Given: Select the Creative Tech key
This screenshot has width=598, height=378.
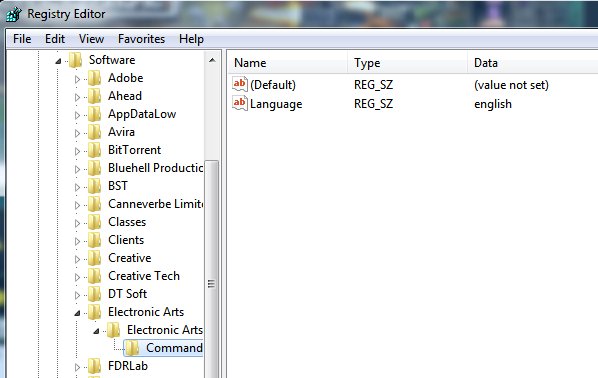Looking at the screenshot, I should (x=144, y=276).
